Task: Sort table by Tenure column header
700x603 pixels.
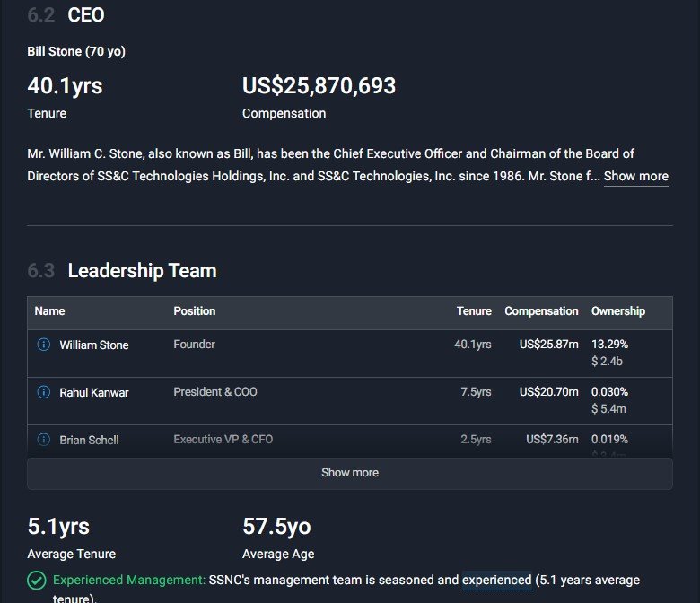Action: (x=474, y=311)
